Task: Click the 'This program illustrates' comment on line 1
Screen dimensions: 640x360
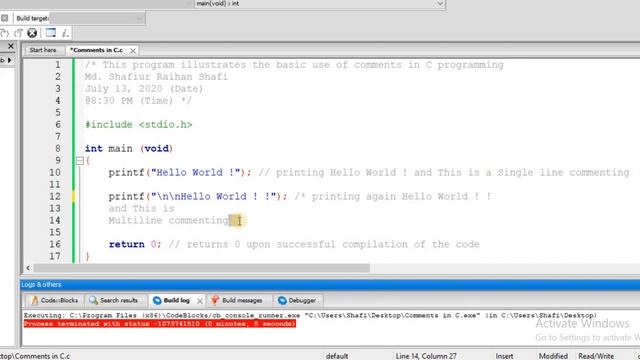Action: (294, 65)
